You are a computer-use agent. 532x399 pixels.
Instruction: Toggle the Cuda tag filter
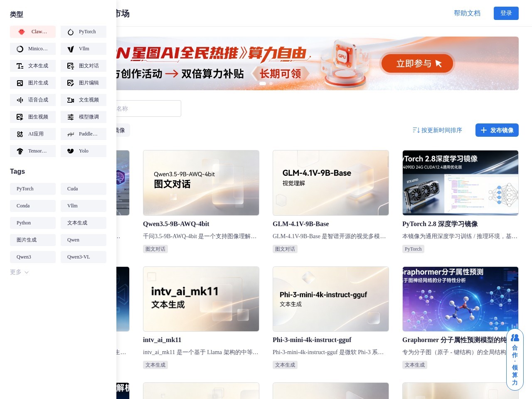coord(83,189)
